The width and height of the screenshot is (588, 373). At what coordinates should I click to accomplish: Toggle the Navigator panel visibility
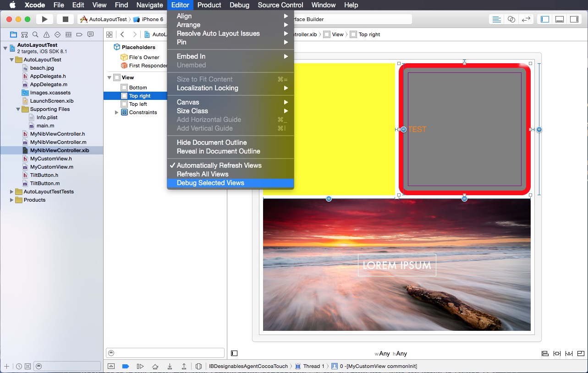[x=545, y=19]
